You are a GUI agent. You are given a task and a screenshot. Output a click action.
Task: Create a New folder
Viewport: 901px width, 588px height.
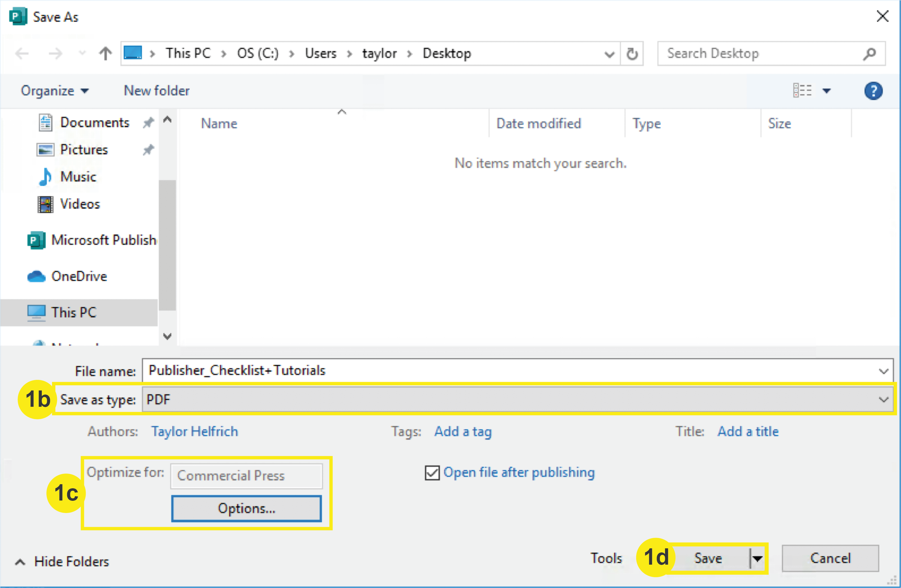157,91
